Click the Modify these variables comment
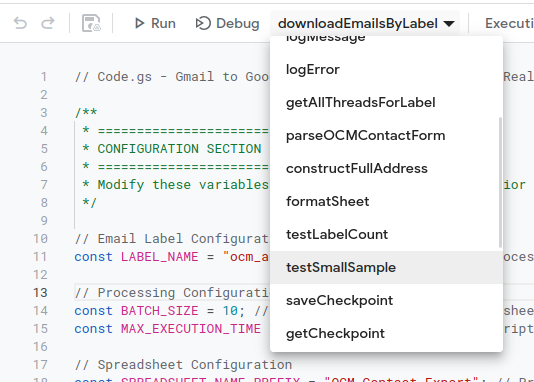534x382 pixels. point(183,185)
